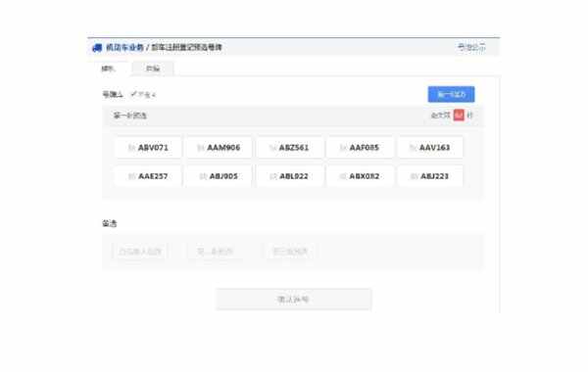This screenshot has height=372, width=588.
Task: Pick plate number ABJ905
Action: [219, 176]
